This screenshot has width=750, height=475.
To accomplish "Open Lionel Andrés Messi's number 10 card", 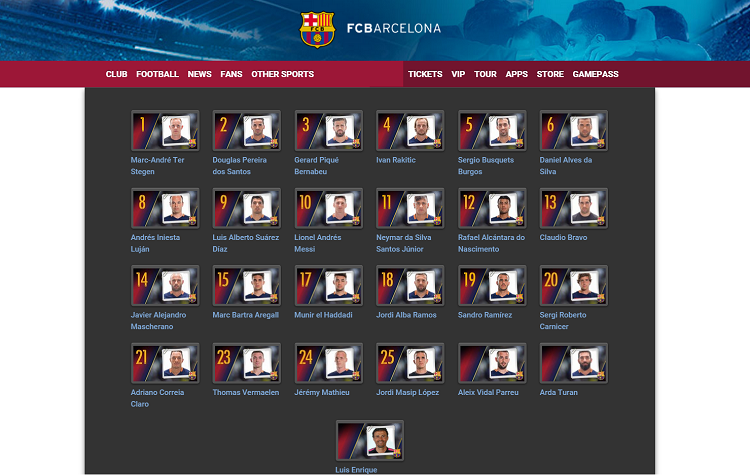I will 329,208.
